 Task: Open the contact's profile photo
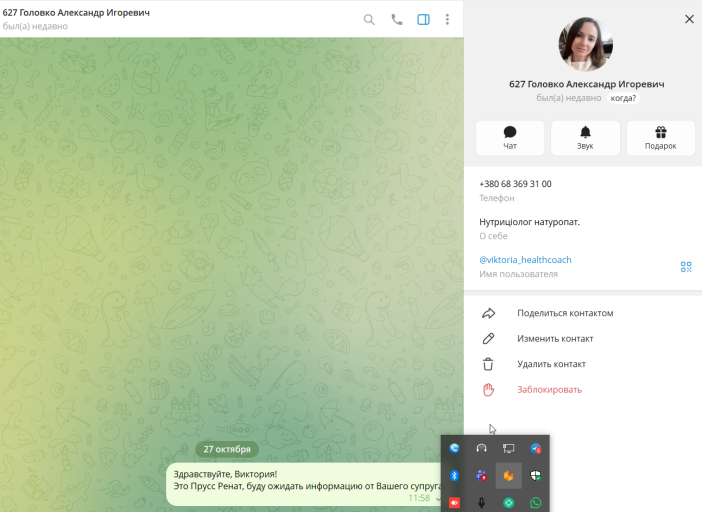[586, 44]
